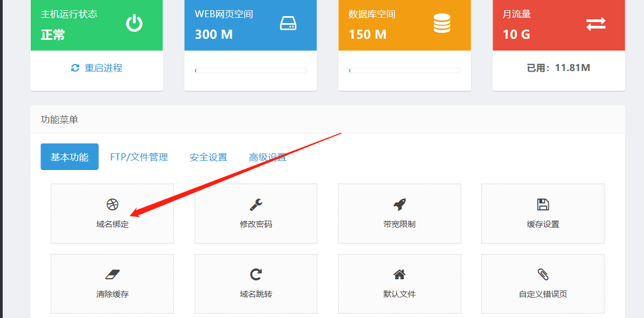Click the floppy disk icon above 缓存设置
Image resolution: width=644 pixels, height=318 pixels.
click(x=543, y=204)
